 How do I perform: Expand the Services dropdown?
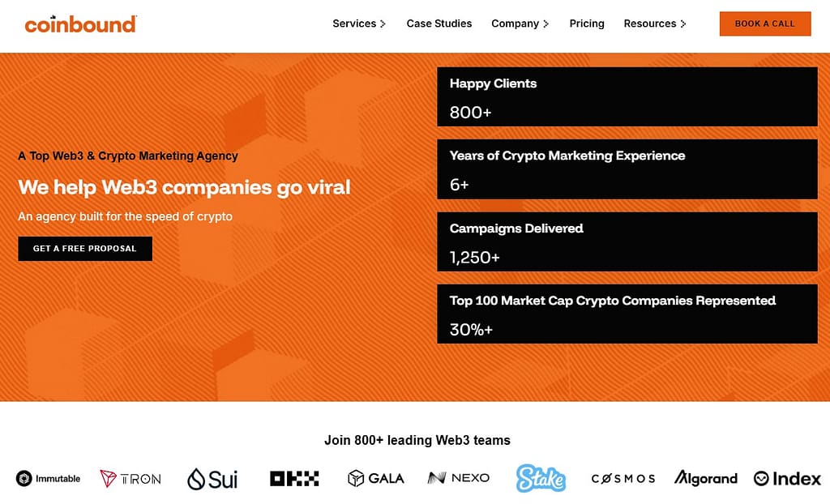(357, 23)
